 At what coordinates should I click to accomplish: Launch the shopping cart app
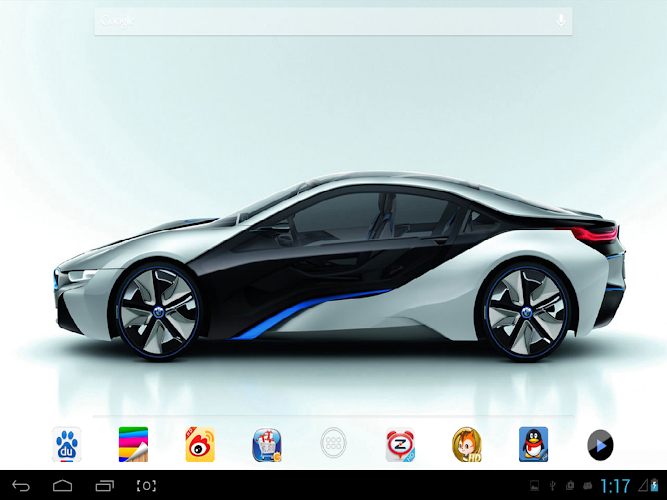(x=267, y=445)
